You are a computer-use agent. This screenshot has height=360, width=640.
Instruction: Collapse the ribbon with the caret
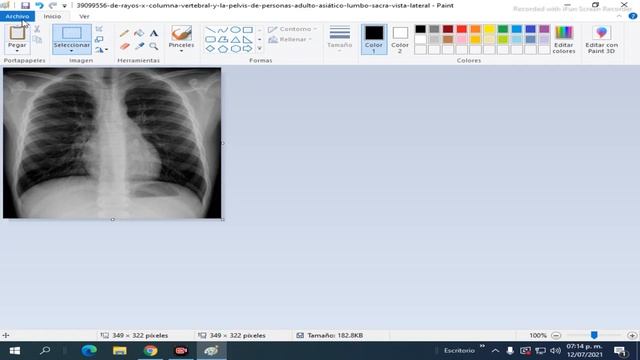pos(619,16)
